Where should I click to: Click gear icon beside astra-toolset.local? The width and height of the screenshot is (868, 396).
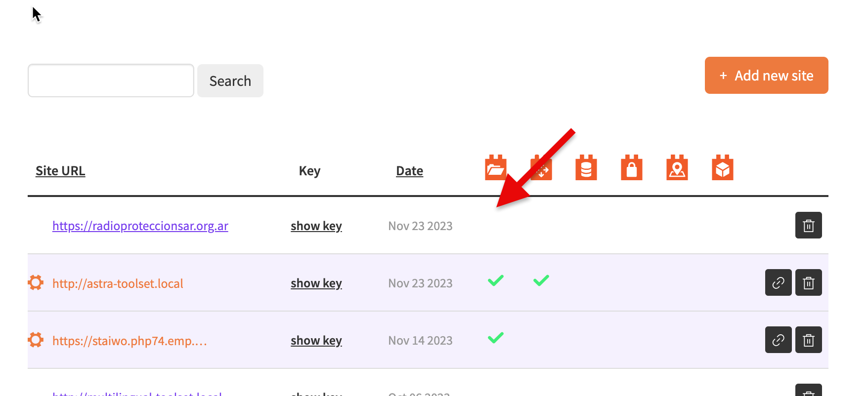(36, 282)
